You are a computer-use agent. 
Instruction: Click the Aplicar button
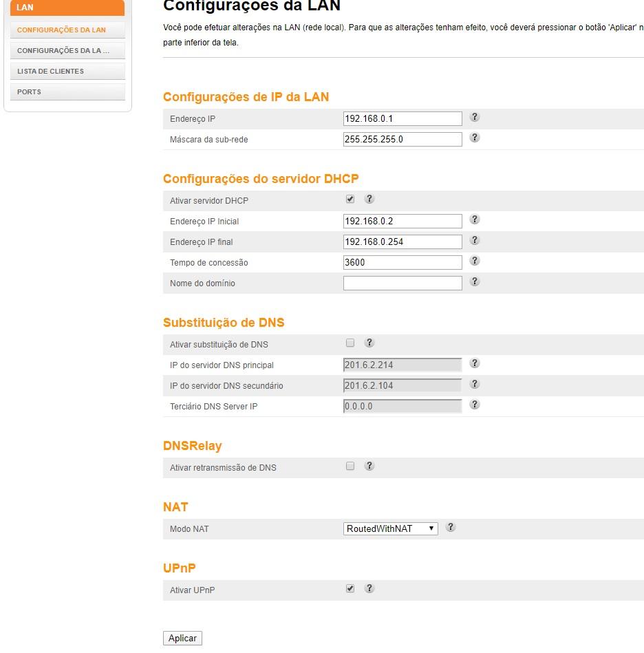point(182,638)
